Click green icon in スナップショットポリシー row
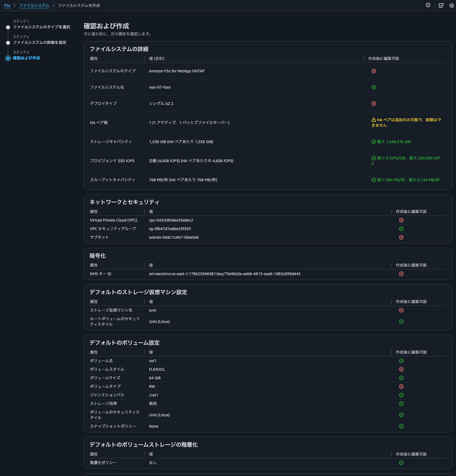This screenshot has height=476, width=456. 401,426
